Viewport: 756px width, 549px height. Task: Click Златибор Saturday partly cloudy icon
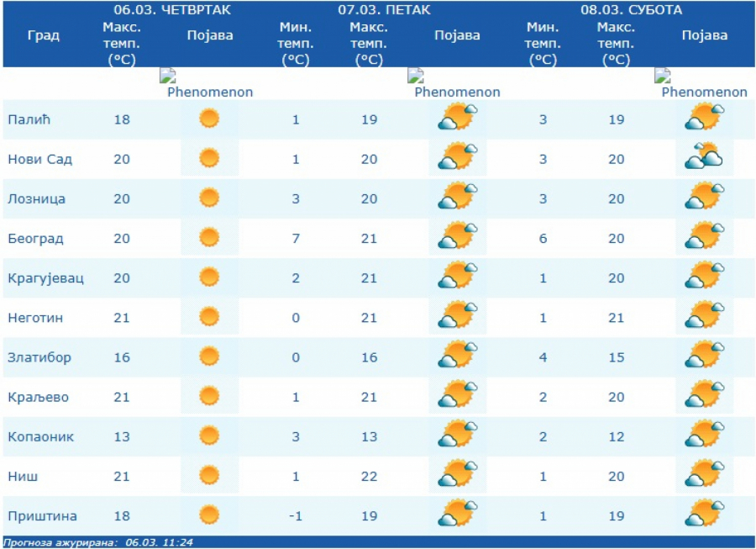[x=704, y=356]
